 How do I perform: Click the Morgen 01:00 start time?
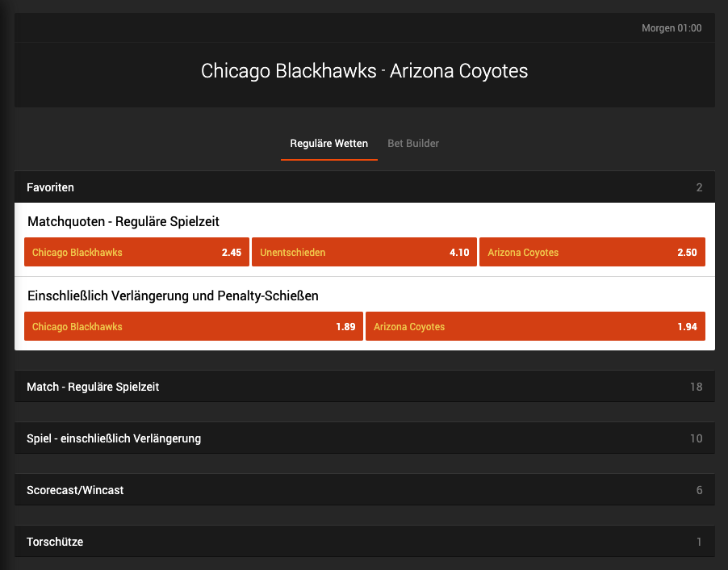[672, 28]
